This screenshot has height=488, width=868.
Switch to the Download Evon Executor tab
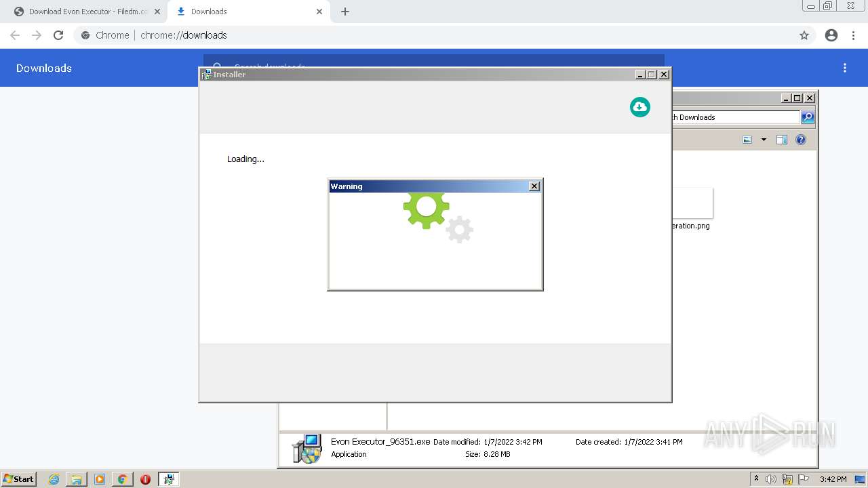tap(88, 12)
